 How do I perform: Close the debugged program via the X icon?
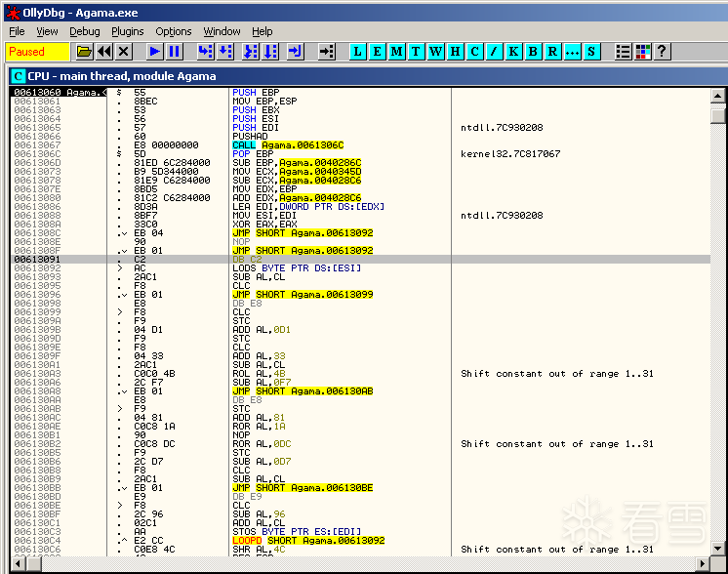(x=124, y=51)
